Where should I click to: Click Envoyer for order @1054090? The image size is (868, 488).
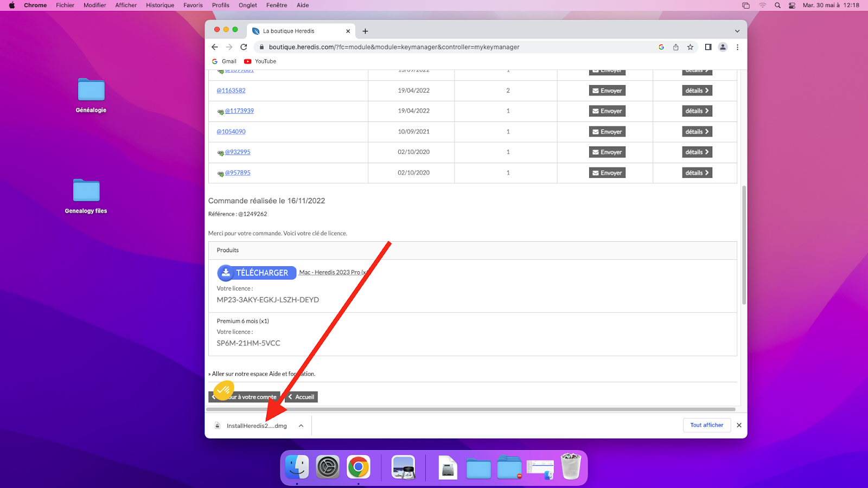pyautogui.click(x=607, y=132)
